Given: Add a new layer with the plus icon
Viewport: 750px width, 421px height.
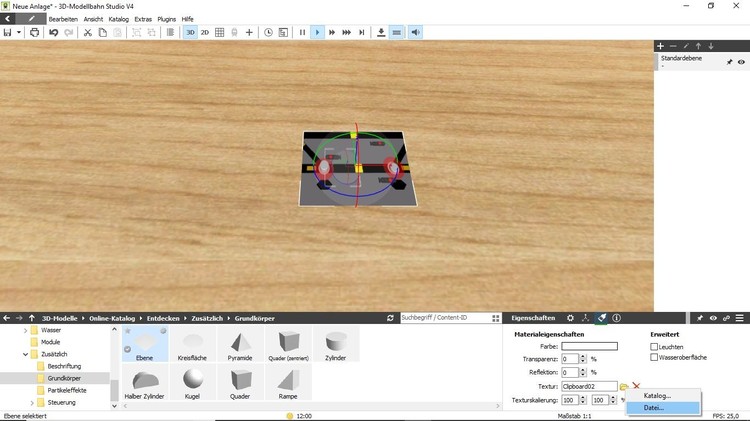Looking at the screenshot, I should coord(661,46).
